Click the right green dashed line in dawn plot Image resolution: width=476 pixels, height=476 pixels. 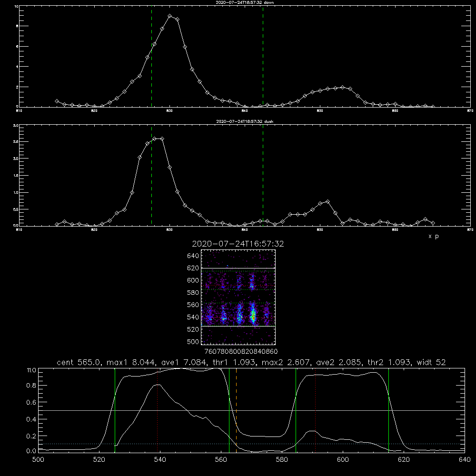263,57
